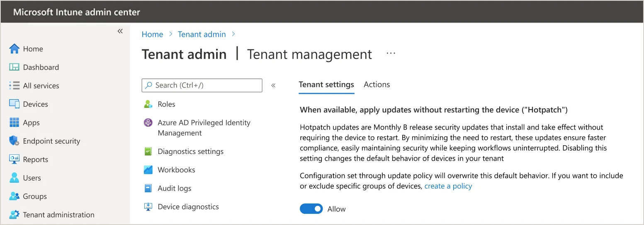The image size is (644, 225).
Task: Click the Devices icon in left navigation
Action: point(14,104)
